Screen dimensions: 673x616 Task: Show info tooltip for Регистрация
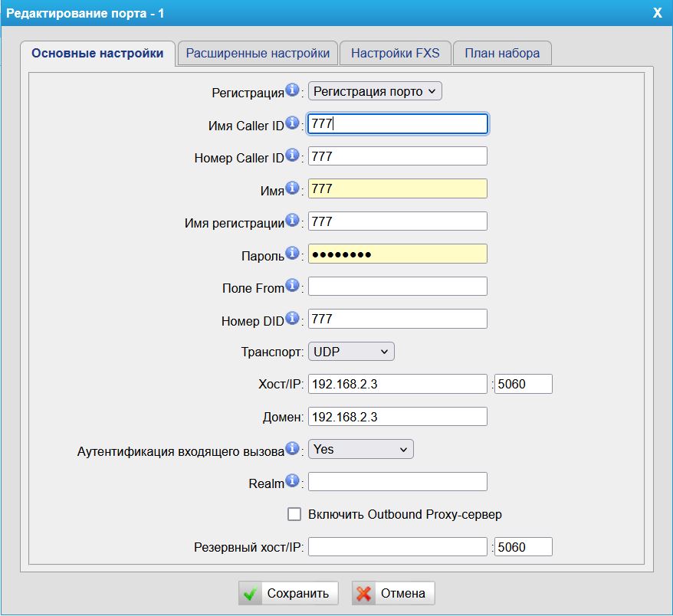coord(292,90)
